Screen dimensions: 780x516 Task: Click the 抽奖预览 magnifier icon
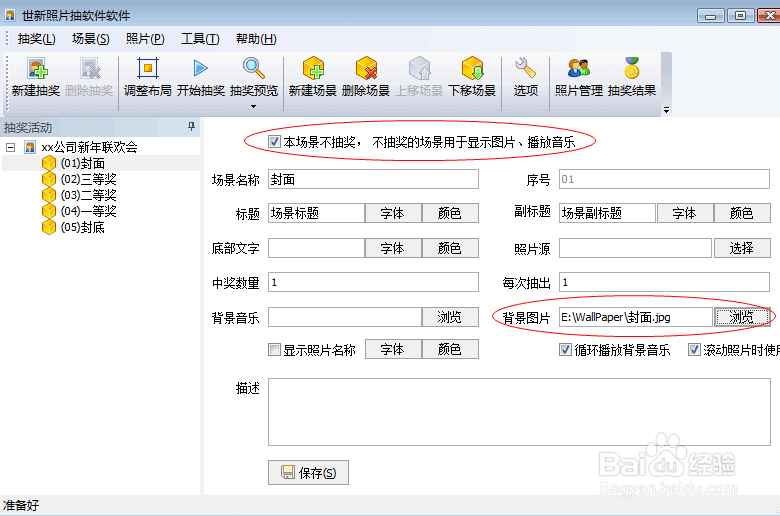point(254,69)
